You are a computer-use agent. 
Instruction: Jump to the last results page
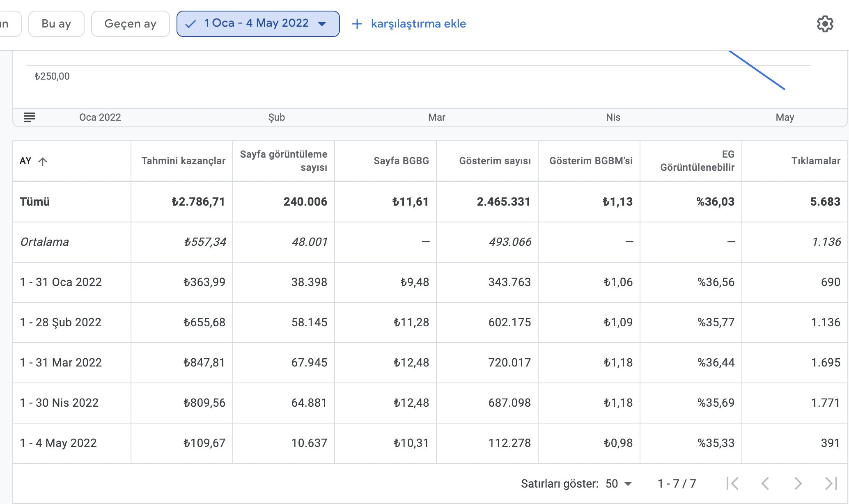831,483
